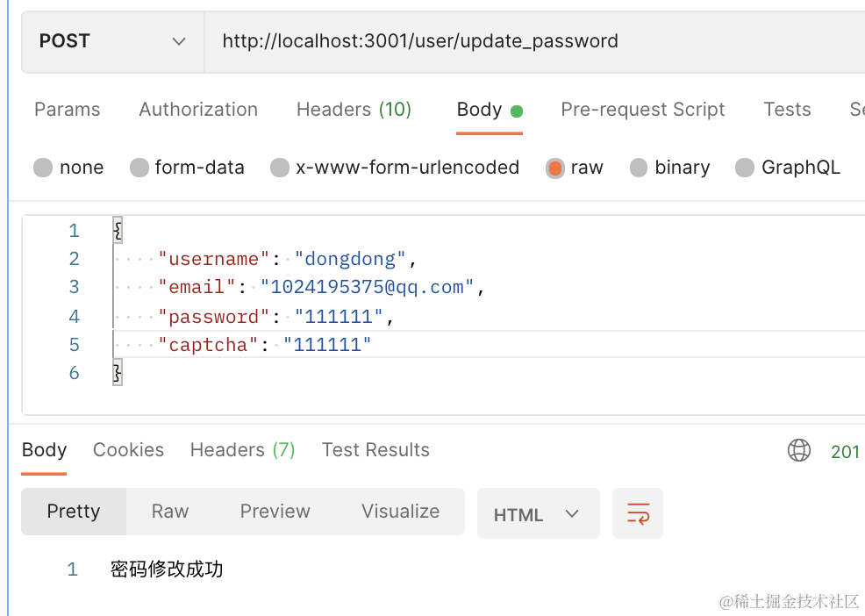Image resolution: width=865 pixels, height=616 pixels.
Task: Open the Test Results tab
Action: [375, 450]
